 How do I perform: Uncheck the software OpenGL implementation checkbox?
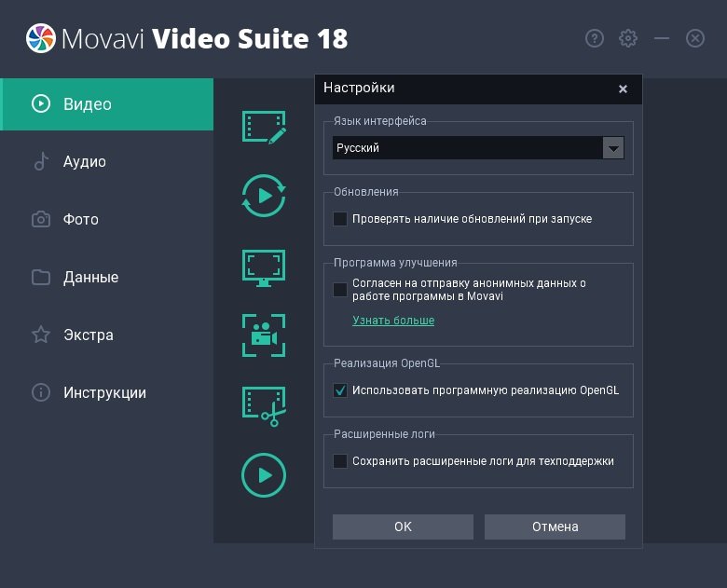click(x=340, y=390)
